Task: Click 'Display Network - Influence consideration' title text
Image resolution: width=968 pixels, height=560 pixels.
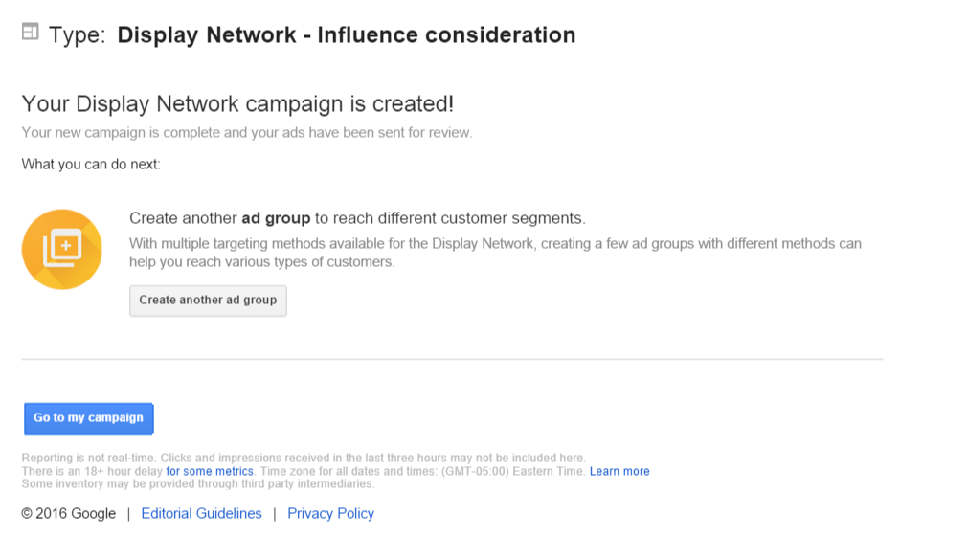Action: pos(347,35)
